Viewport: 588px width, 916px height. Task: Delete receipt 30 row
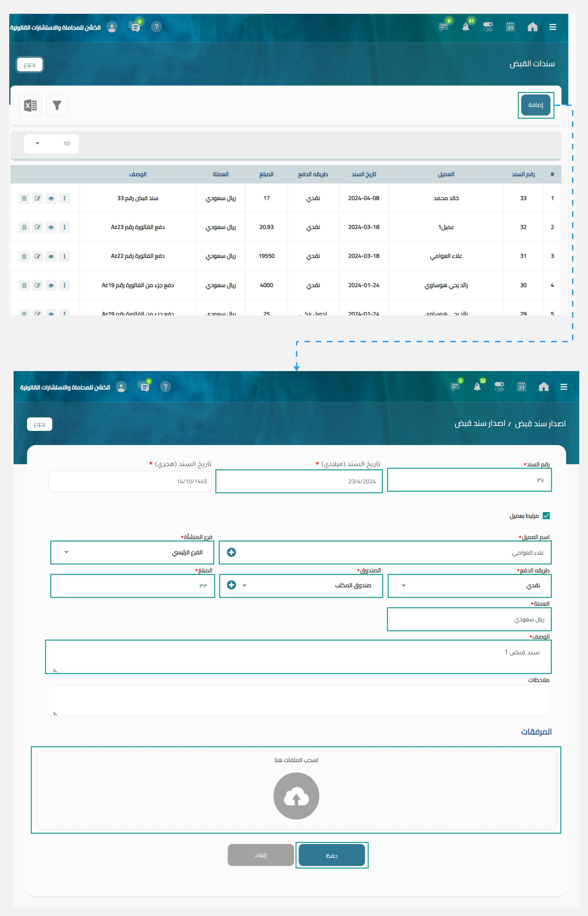24,285
